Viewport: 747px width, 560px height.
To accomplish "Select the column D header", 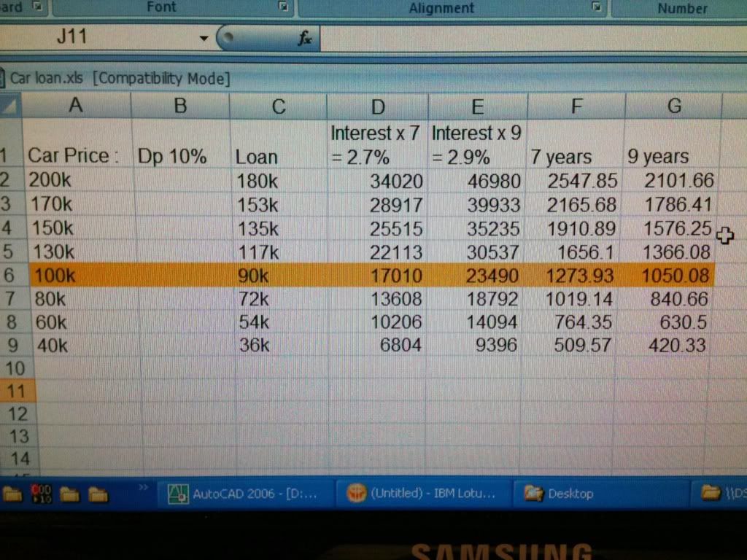I will click(377, 106).
